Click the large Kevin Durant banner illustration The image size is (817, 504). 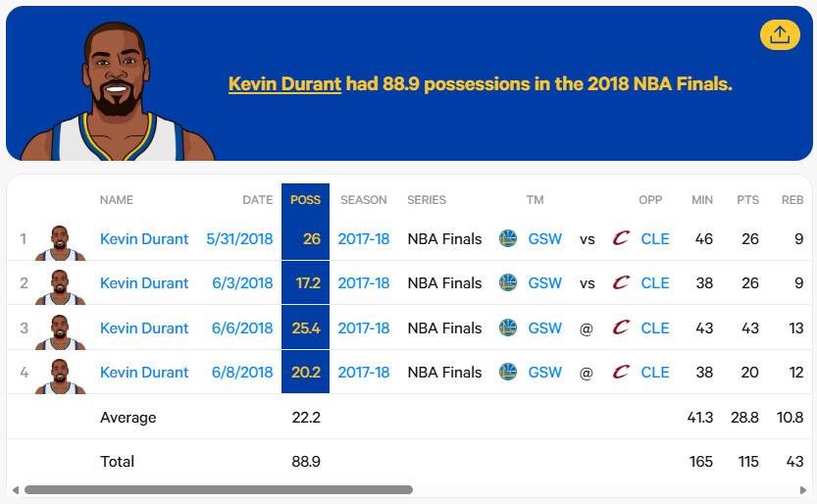pyautogui.click(x=118, y=91)
